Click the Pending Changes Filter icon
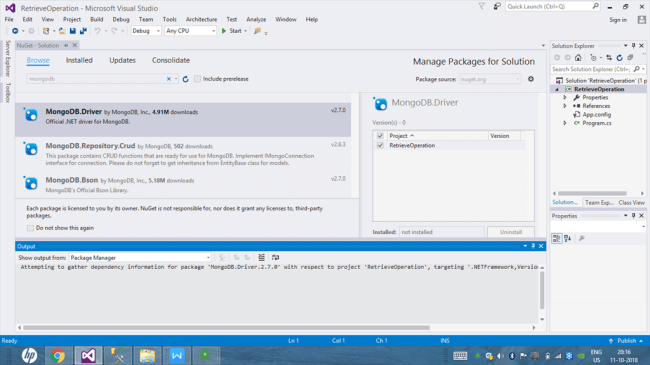The image size is (650, 365). click(593, 58)
